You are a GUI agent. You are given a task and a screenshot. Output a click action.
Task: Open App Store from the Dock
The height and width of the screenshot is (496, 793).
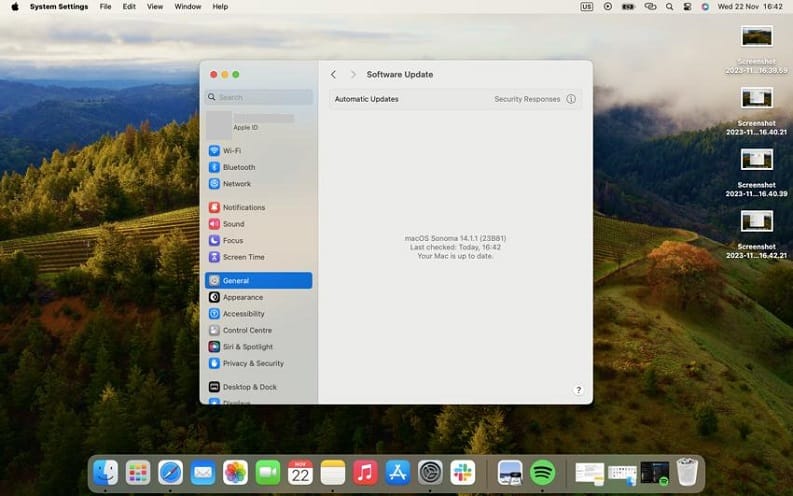(x=398, y=473)
